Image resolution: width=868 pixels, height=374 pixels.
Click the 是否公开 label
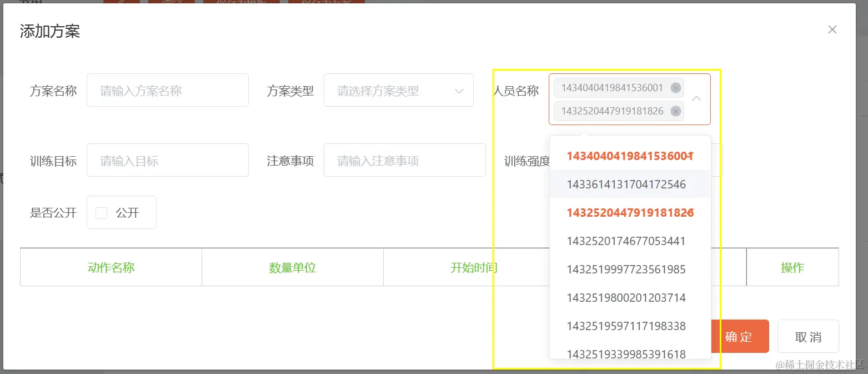click(x=53, y=212)
